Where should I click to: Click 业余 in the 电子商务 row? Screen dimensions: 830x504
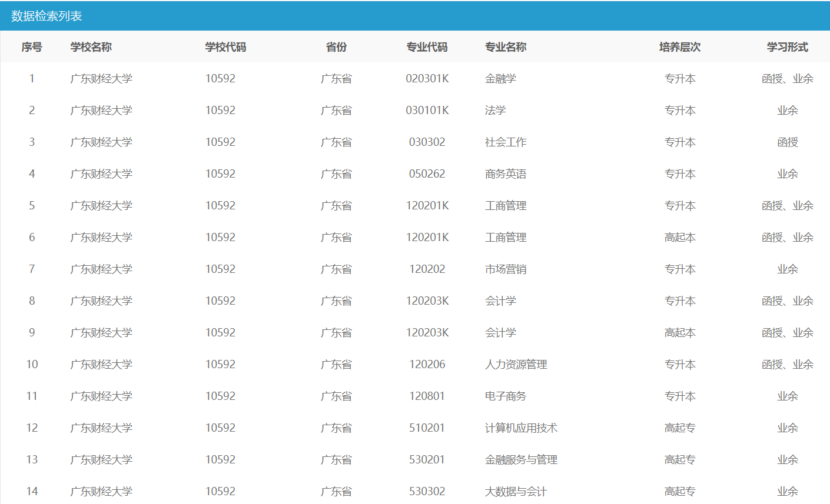point(788,396)
